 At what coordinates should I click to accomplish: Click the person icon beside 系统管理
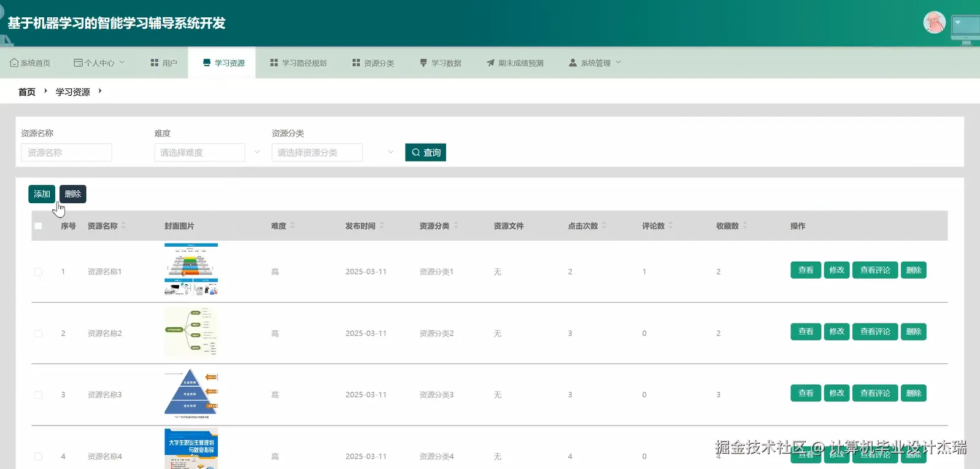point(573,63)
